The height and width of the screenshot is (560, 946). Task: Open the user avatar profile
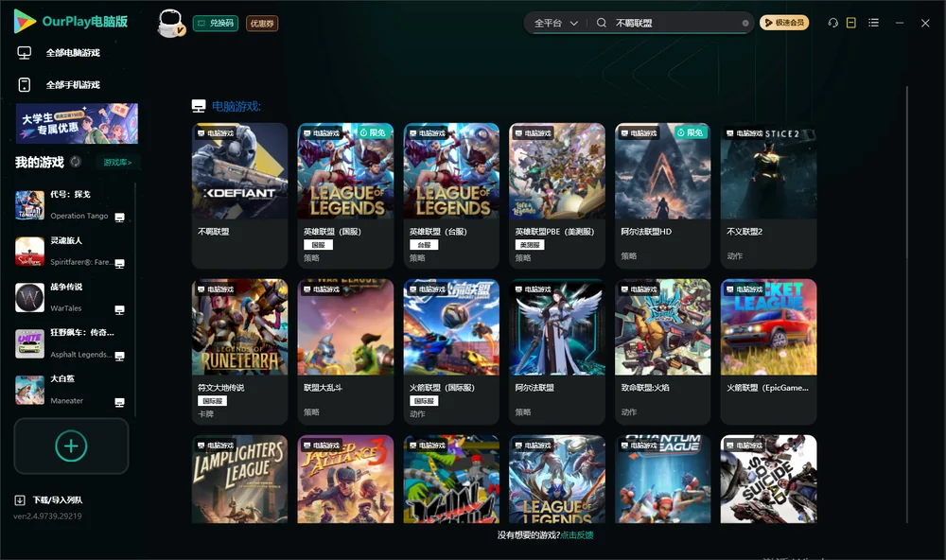[170, 23]
